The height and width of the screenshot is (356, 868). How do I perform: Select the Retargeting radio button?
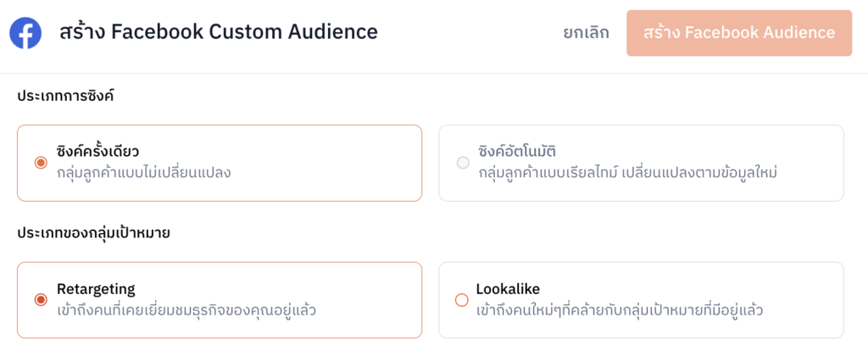tap(40, 299)
